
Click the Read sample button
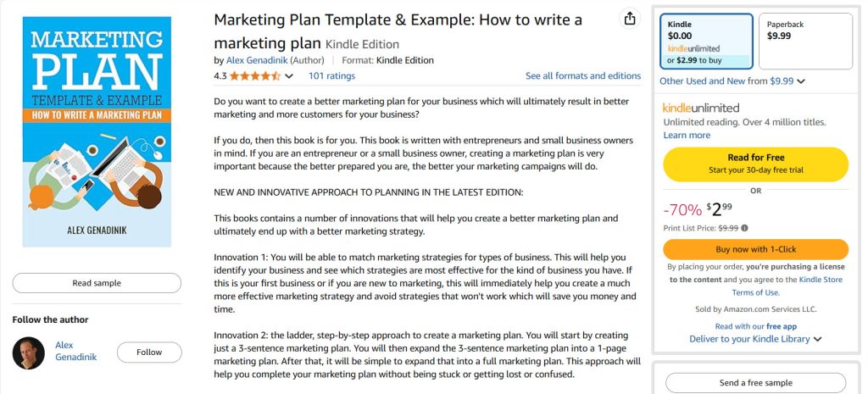[x=97, y=283]
